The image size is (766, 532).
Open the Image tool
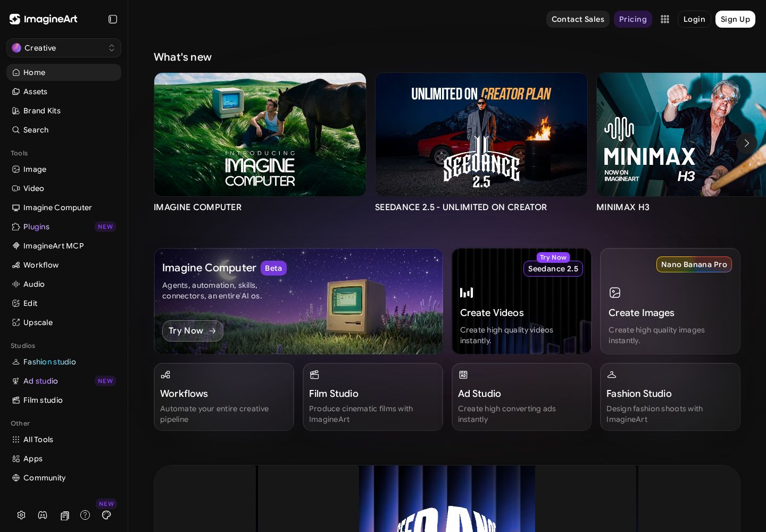64,169
